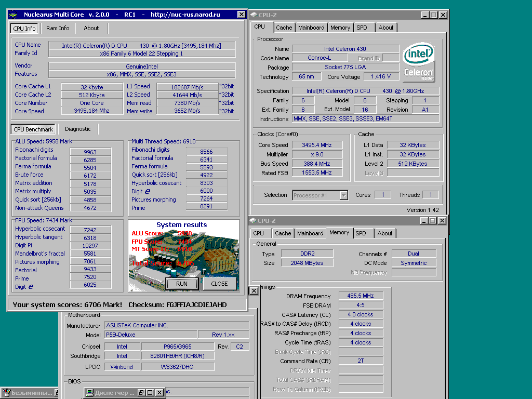Click the Nuclearus title bar app icon

click(x=13, y=15)
